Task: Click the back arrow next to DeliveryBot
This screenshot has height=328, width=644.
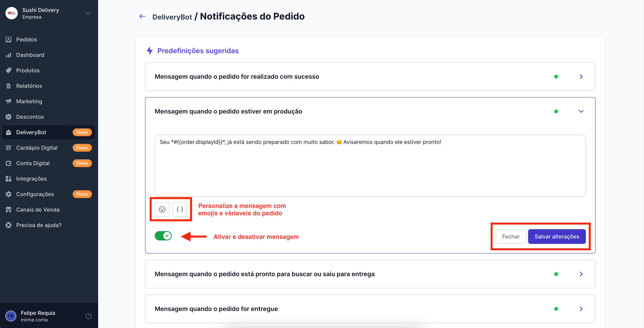Action: [142, 16]
